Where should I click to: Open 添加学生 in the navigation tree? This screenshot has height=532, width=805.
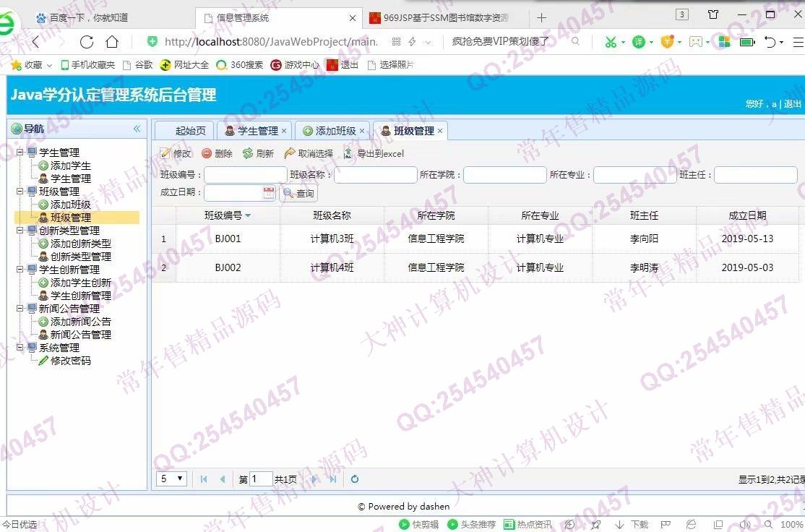(x=70, y=166)
